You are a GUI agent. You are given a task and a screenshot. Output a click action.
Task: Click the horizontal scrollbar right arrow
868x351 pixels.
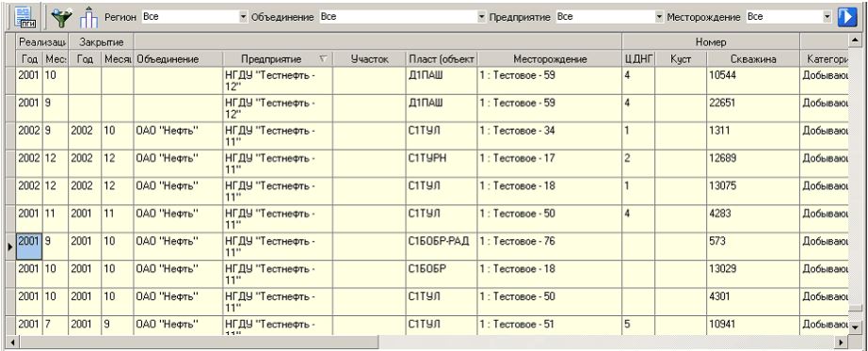tap(842, 343)
